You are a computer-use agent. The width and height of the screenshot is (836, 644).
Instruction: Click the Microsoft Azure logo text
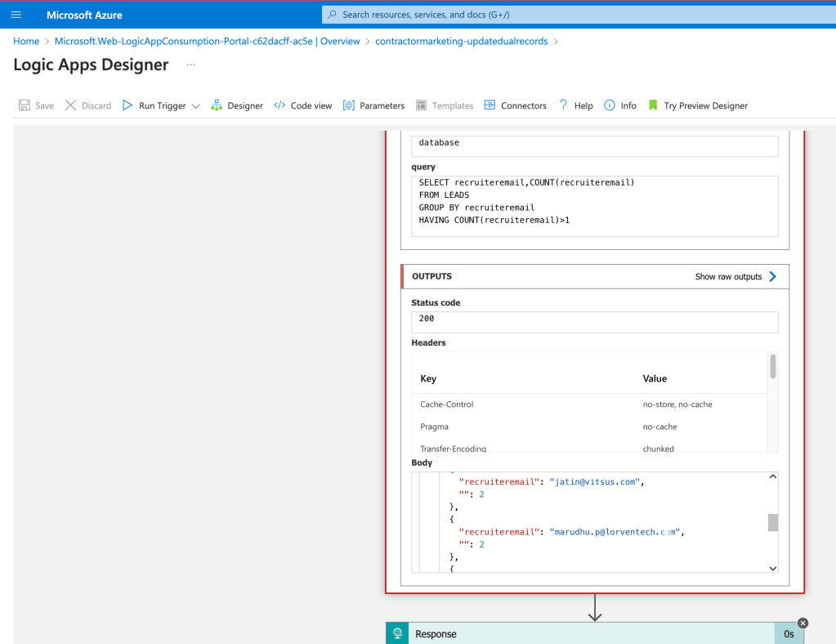(x=84, y=15)
